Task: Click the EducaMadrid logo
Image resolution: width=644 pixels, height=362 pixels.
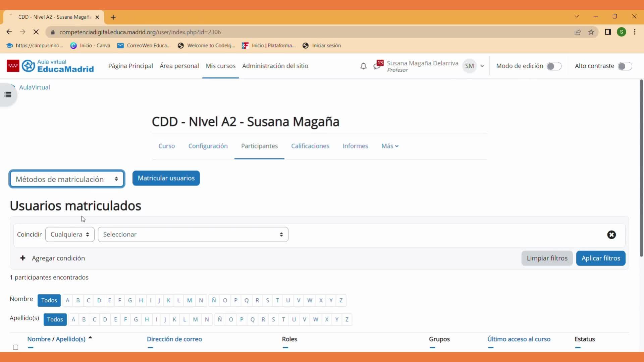Action: pyautogui.click(x=50, y=66)
